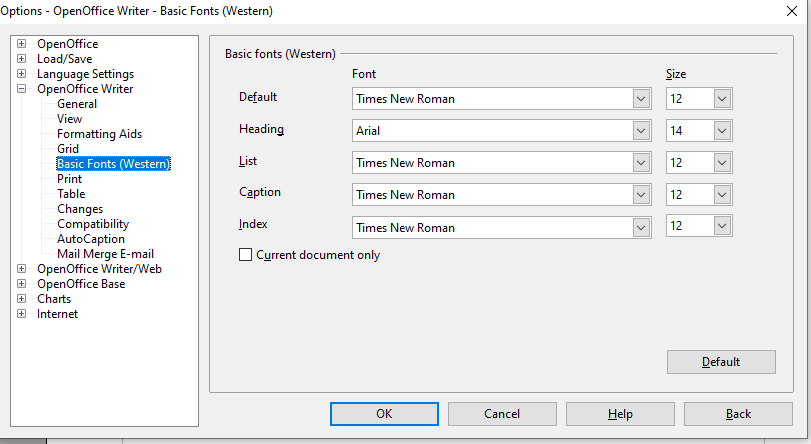Viewport: 811px width, 444px height.
Task: Open the List size dropdown arrow
Action: pyautogui.click(x=723, y=163)
